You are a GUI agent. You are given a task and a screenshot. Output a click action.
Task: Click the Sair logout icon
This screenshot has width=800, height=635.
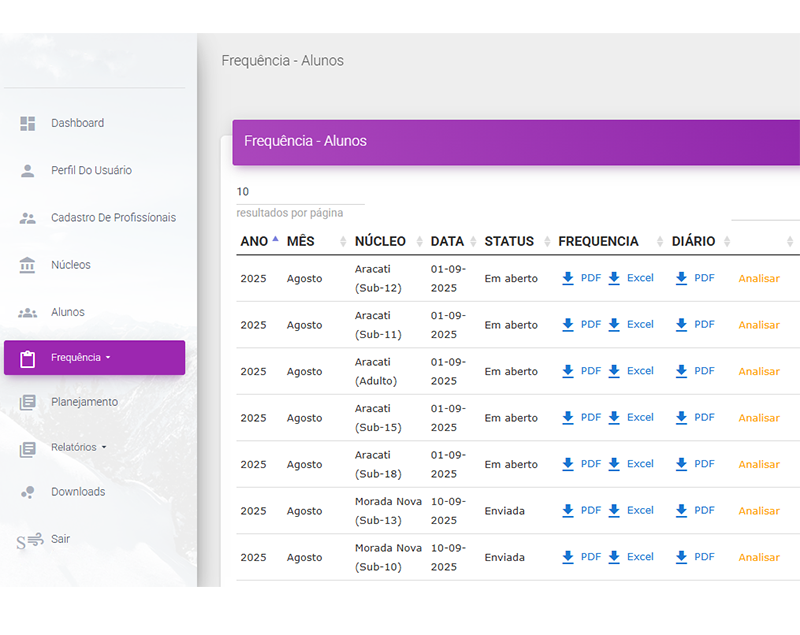30,540
